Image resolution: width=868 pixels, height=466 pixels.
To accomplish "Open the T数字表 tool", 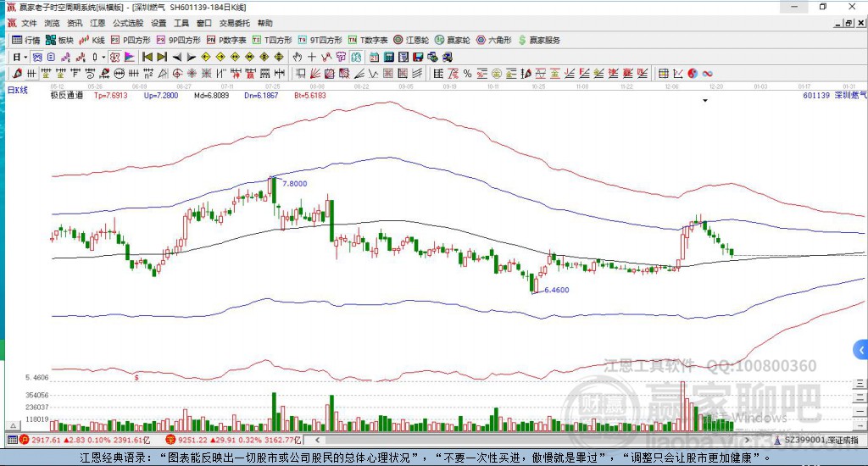I will click(368, 40).
